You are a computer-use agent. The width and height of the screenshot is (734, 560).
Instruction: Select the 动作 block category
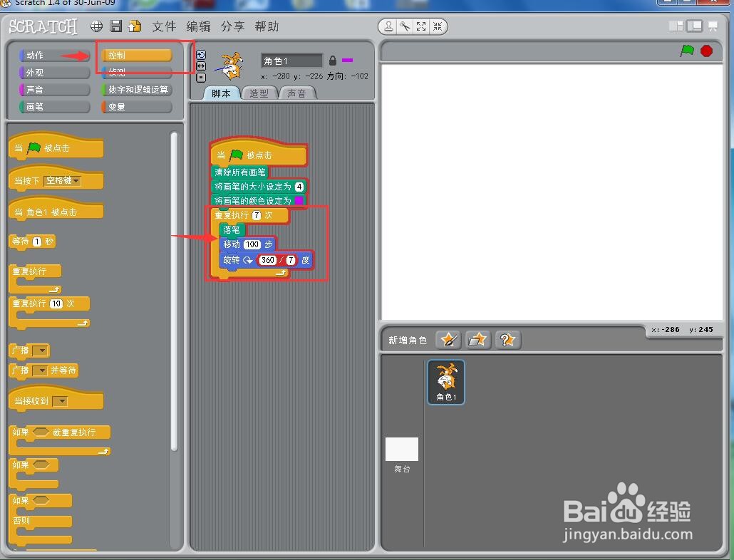[54, 56]
